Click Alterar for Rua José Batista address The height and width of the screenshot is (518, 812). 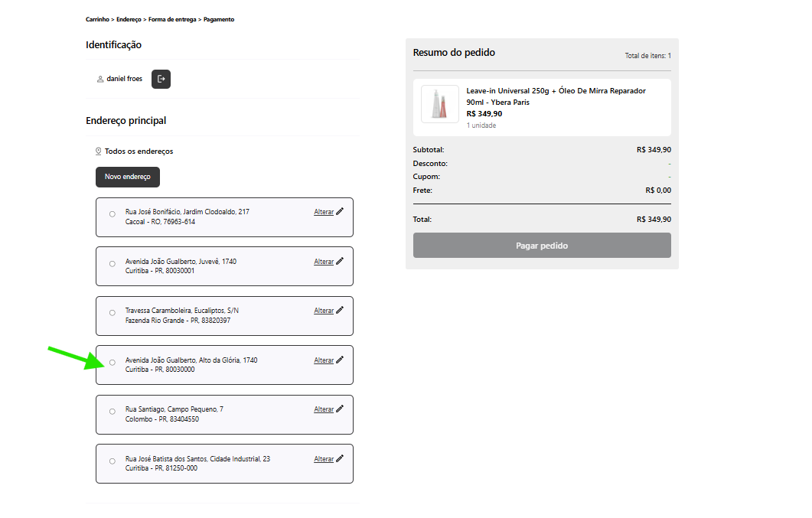coord(324,460)
